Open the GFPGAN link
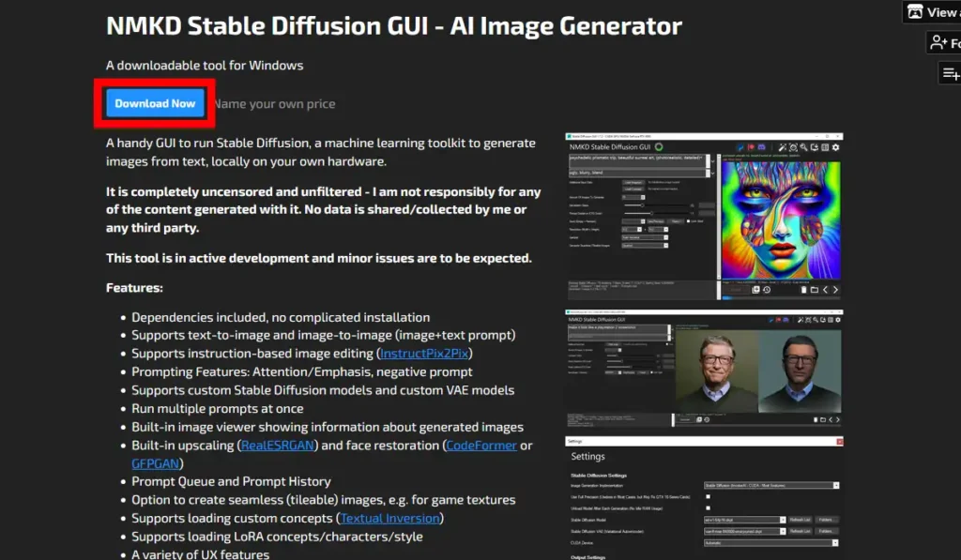 point(155,463)
